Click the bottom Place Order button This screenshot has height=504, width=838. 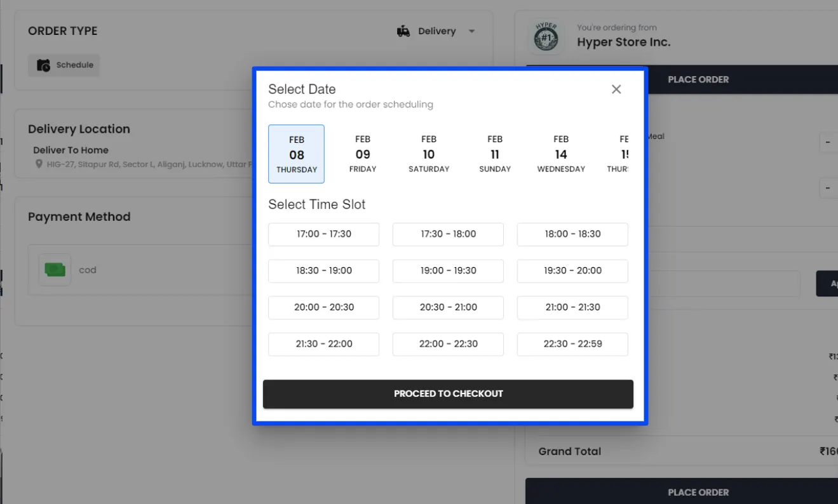[698, 492]
